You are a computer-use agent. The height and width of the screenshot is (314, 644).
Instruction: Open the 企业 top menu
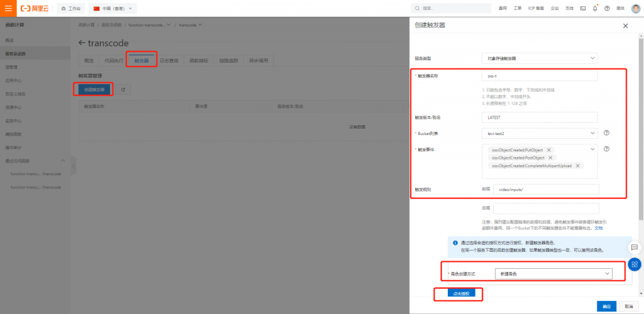pos(555,8)
